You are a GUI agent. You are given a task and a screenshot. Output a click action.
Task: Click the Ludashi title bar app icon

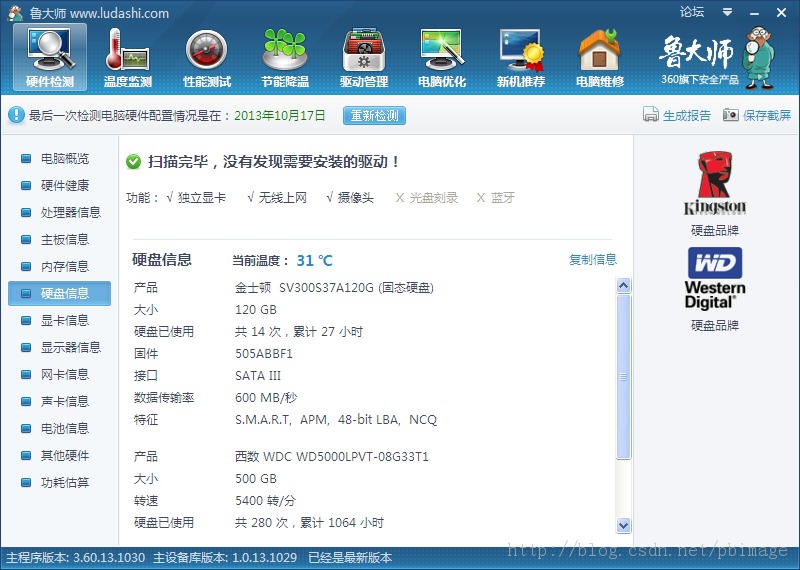pyautogui.click(x=15, y=13)
